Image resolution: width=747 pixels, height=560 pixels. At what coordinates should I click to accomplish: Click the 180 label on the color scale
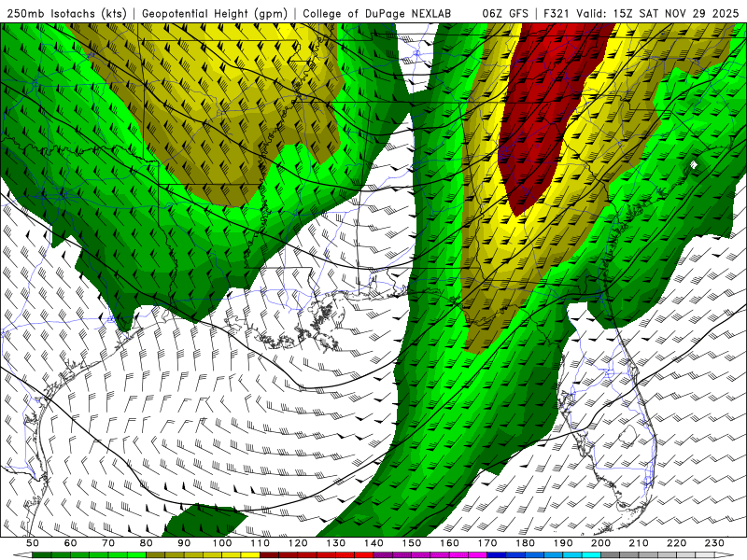click(x=525, y=543)
